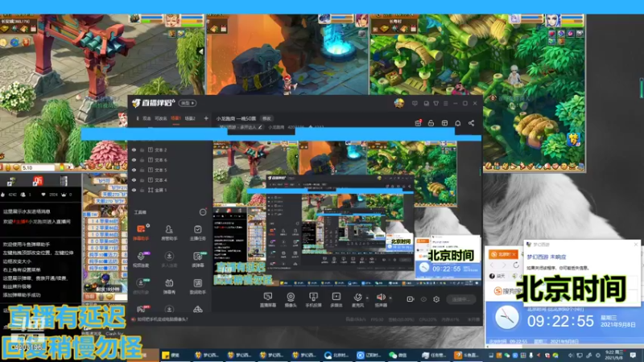
Task: Toggle lock on 文本 6 layer
Action: (142, 160)
